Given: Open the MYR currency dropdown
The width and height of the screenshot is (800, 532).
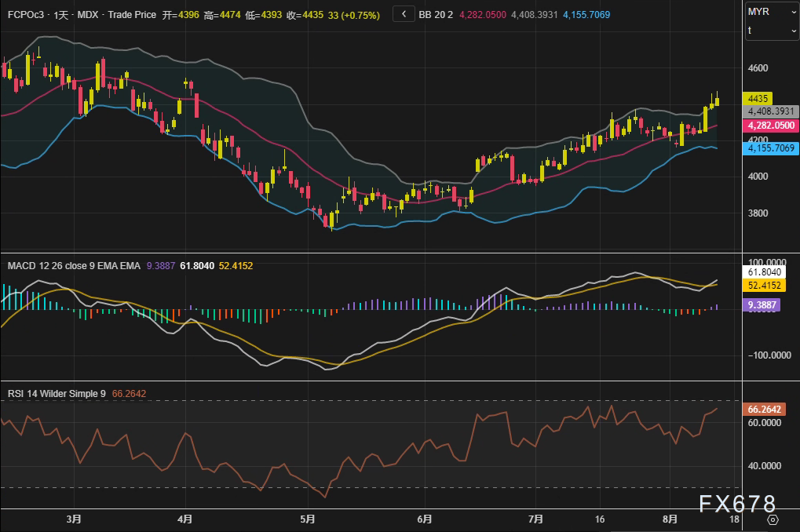Looking at the screenshot, I should click(770, 11).
